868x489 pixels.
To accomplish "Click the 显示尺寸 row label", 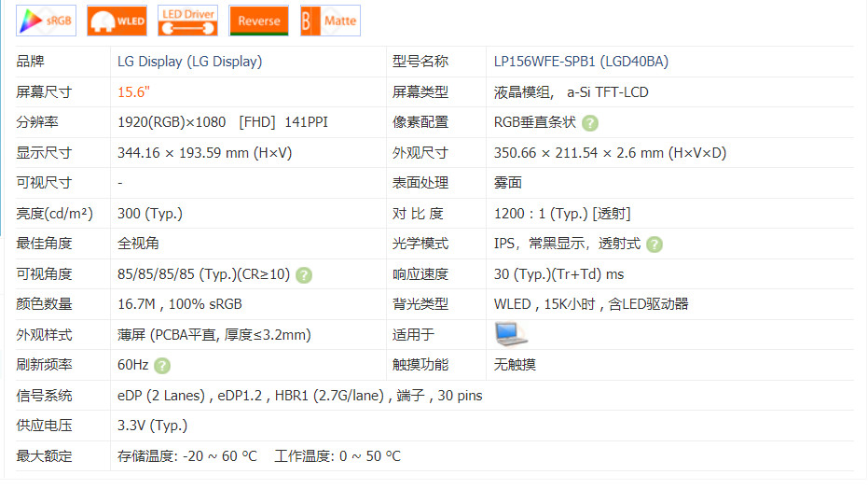I will (x=44, y=153).
